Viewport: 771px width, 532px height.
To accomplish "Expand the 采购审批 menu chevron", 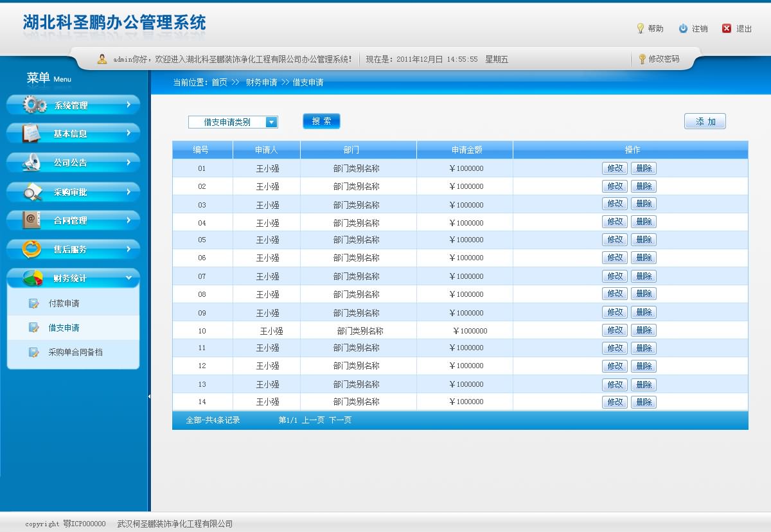I will [128, 191].
